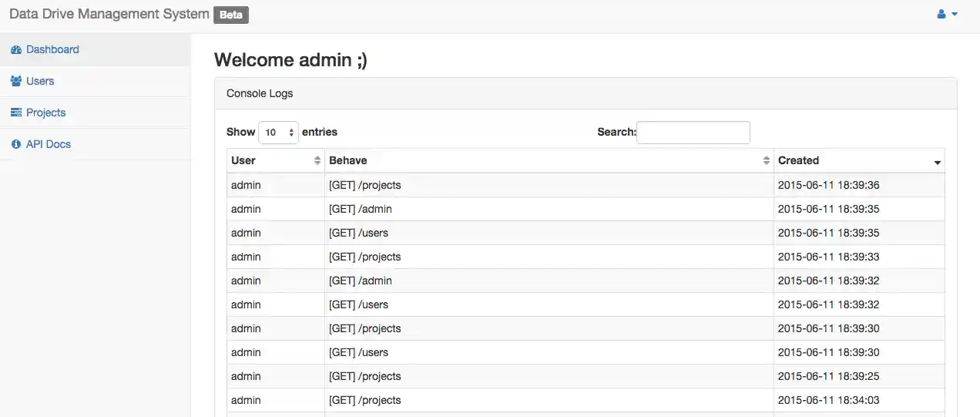Expand the account caret in navbar
The width and height of the screenshot is (980, 417).
click(x=955, y=14)
